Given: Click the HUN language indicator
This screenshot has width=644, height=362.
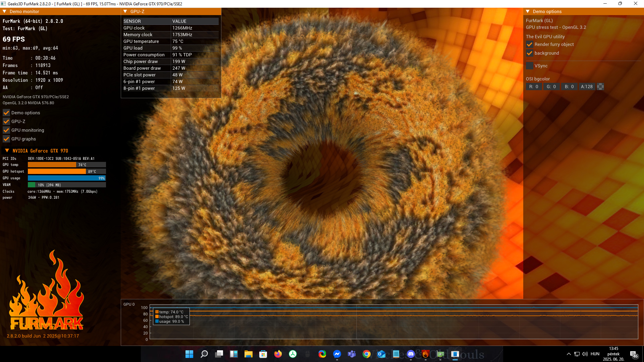Looking at the screenshot, I should pyautogui.click(x=595, y=354).
